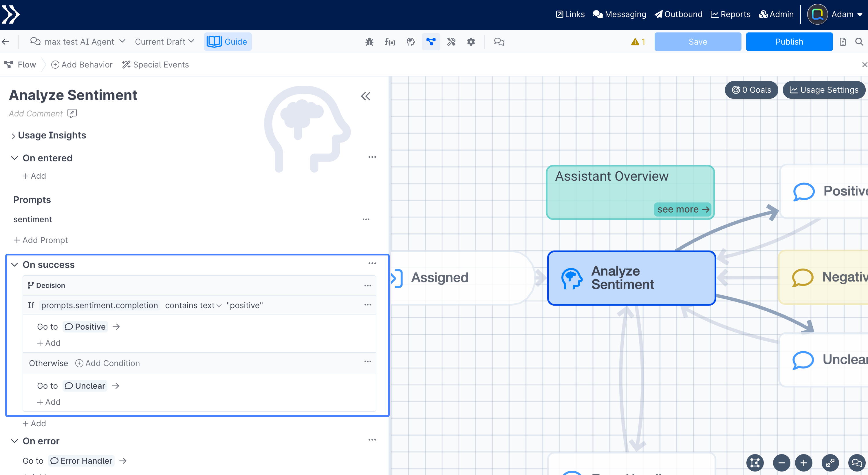Collapse the On error section

14,441
